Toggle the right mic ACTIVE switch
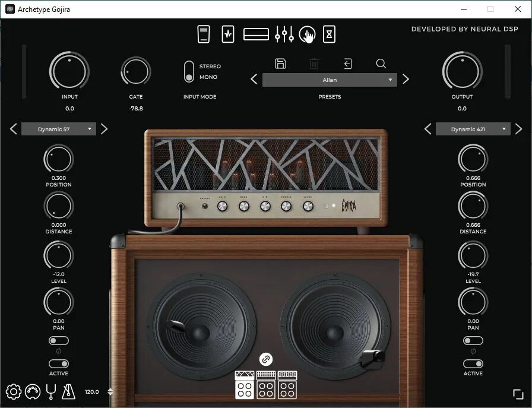The image size is (532, 408). [473, 364]
